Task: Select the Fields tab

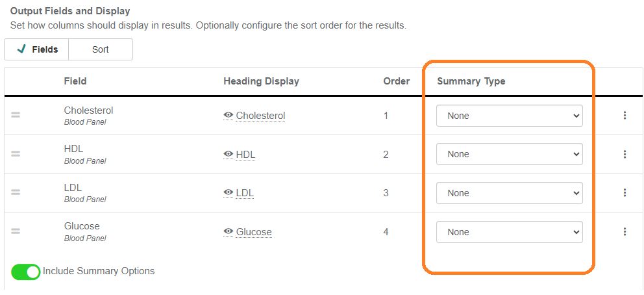Action: point(37,49)
